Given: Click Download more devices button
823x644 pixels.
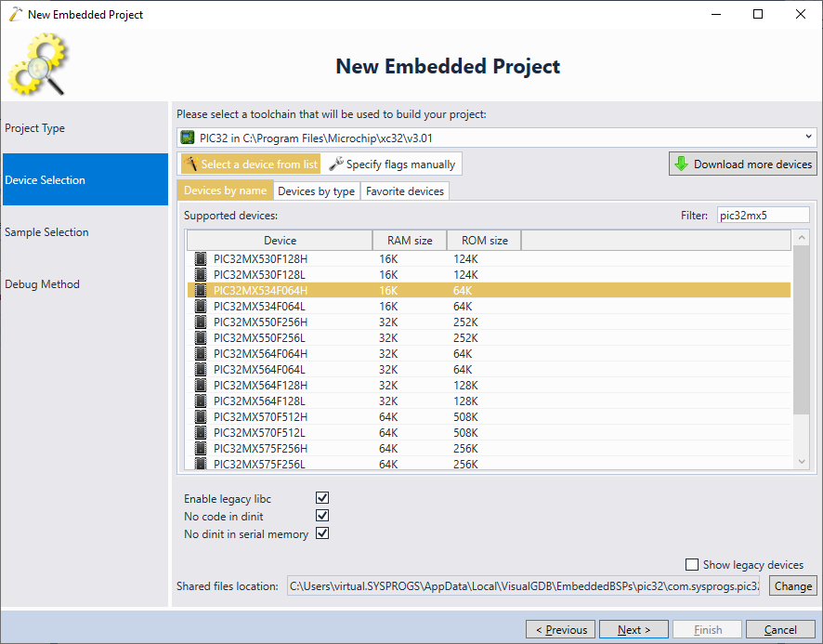Looking at the screenshot, I should click(743, 164).
